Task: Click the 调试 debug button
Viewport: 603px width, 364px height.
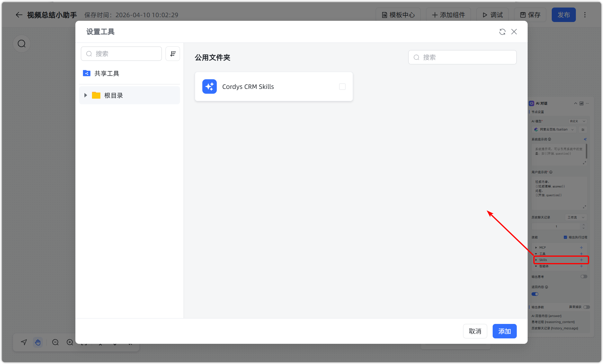Action: pos(492,15)
